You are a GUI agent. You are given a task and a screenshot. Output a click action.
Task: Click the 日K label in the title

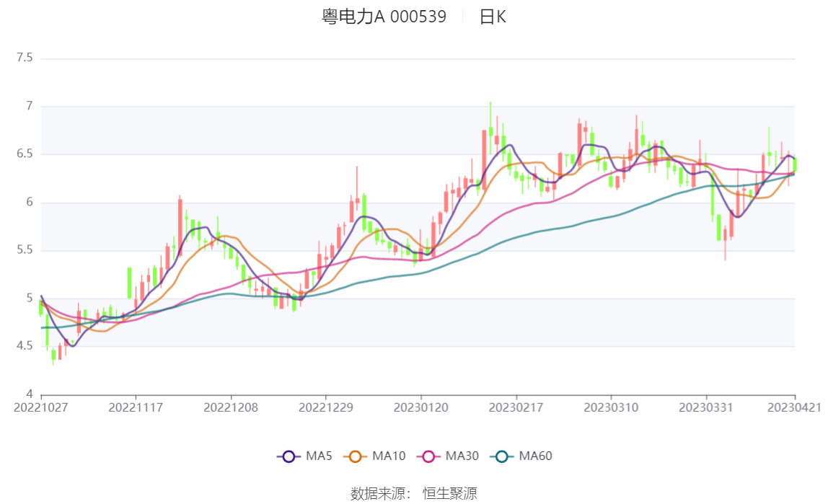(x=493, y=17)
